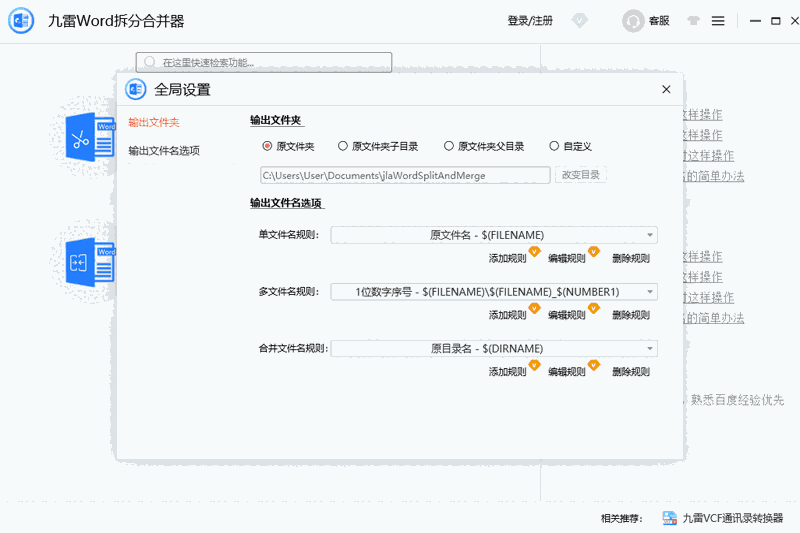800x533 pixels.
Task: Click the 改变目录 button
Action: coord(581,174)
